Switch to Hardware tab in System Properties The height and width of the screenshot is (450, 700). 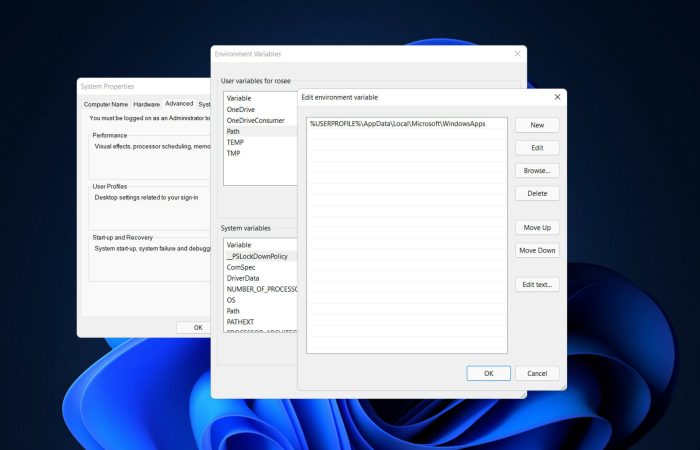146,104
